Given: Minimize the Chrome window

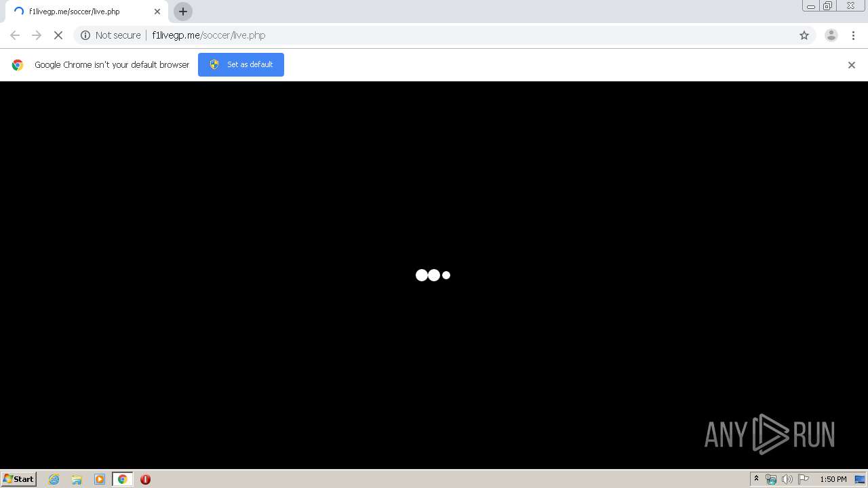Looking at the screenshot, I should [811, 6].
